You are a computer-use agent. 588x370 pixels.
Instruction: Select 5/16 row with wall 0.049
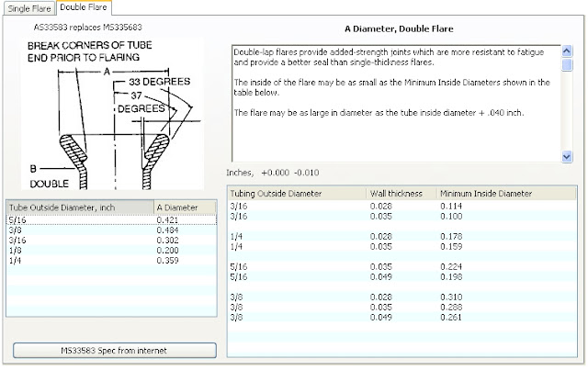point(402,276)
